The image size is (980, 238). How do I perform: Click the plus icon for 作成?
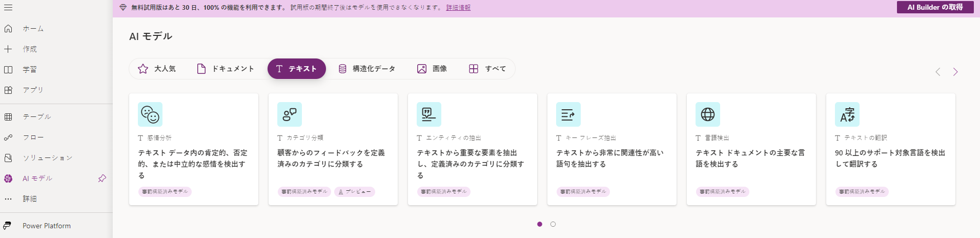click(x=8, y=49)
